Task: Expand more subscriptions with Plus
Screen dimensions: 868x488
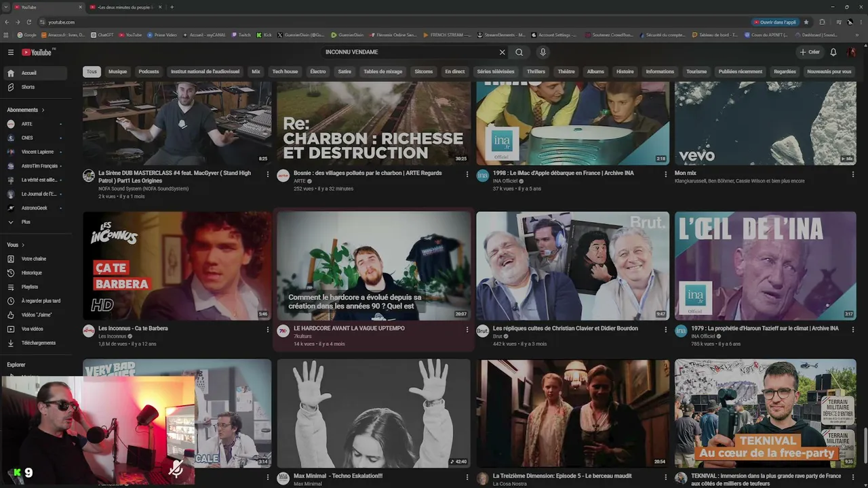Action: coord(37,222)
